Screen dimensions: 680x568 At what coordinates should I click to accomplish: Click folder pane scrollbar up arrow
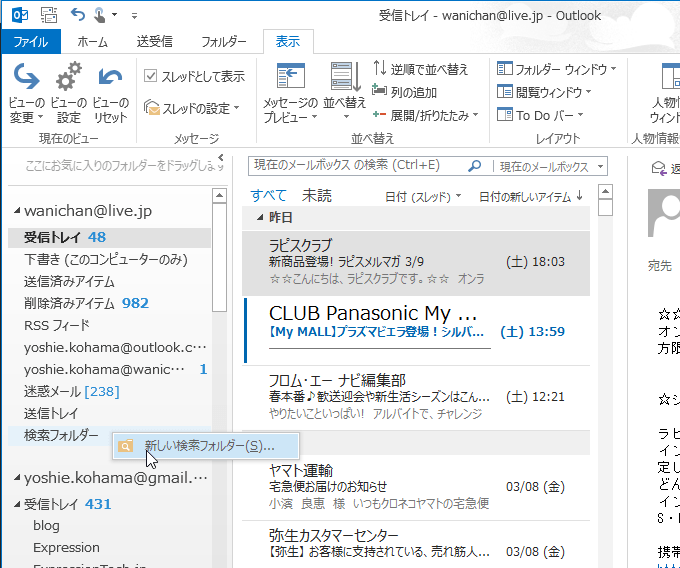[219, 196]
